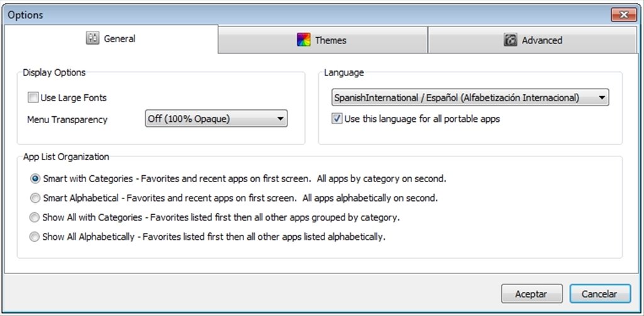Click the Aceptar button
The image size is (644, 316).
click(x=531, y=294)
